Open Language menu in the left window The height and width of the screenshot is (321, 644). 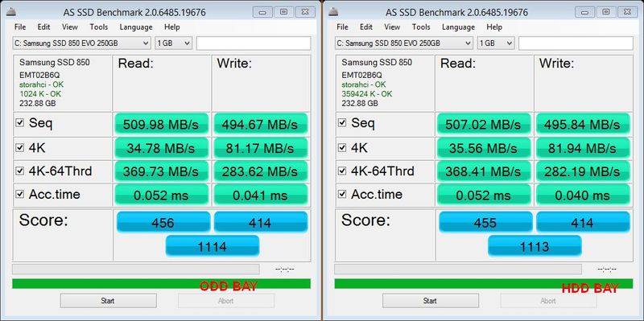click(136, 27)
